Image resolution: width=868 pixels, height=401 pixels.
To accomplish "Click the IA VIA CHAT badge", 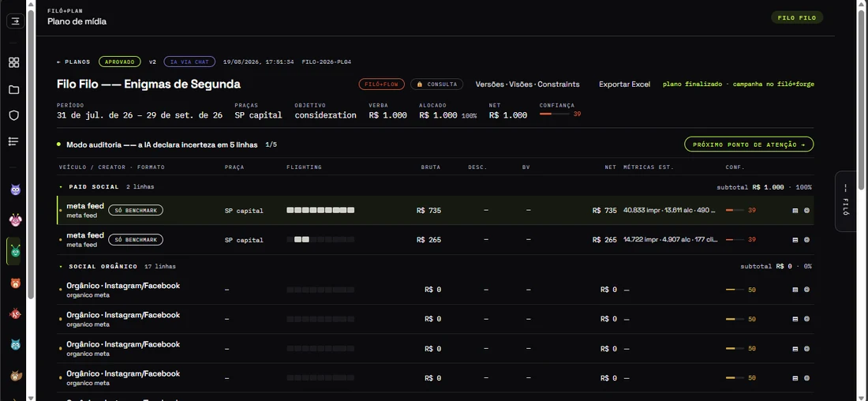I will point(190,62).
